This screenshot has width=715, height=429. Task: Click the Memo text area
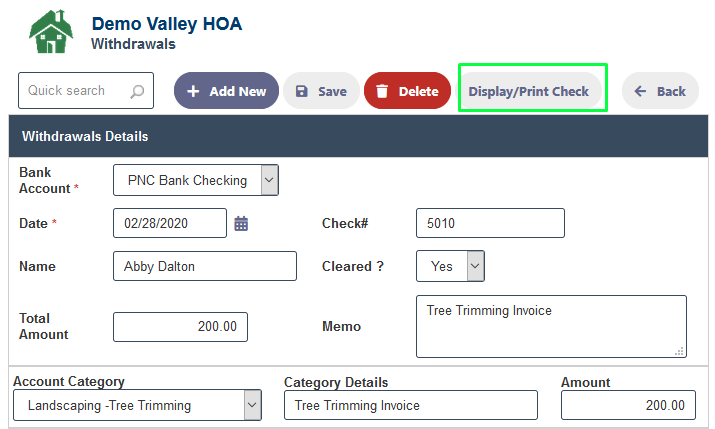[x=551, y=326]
